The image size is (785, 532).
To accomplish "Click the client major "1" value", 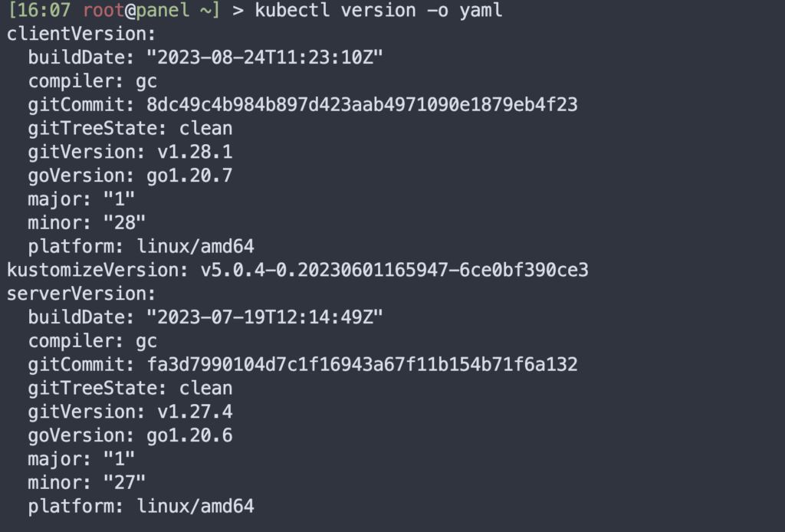I will (119, 199).
